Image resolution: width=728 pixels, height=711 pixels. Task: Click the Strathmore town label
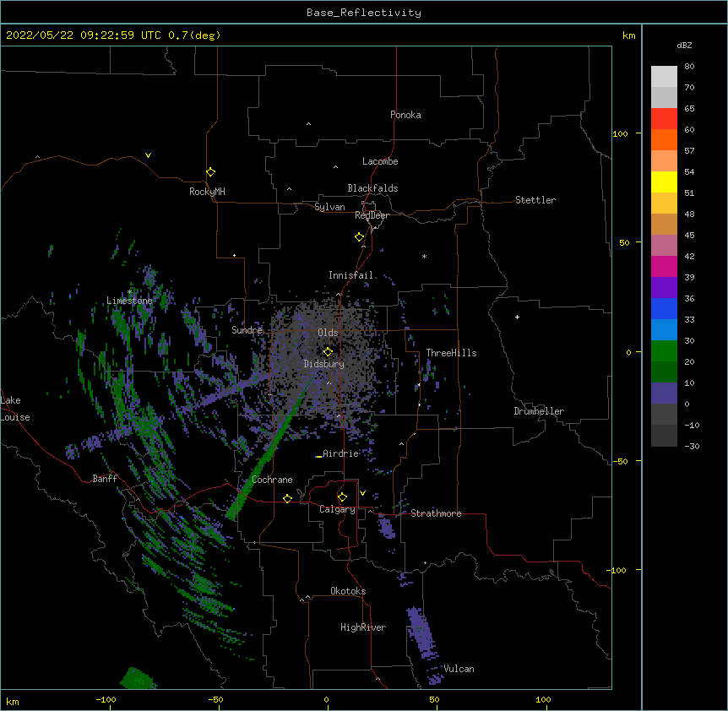(x=436, y=513)
